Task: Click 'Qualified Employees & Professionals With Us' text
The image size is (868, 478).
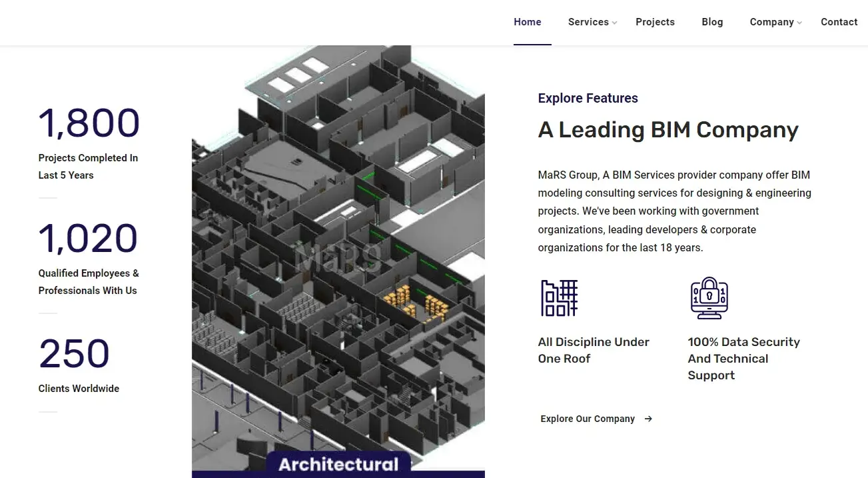Action: point(89,282)
